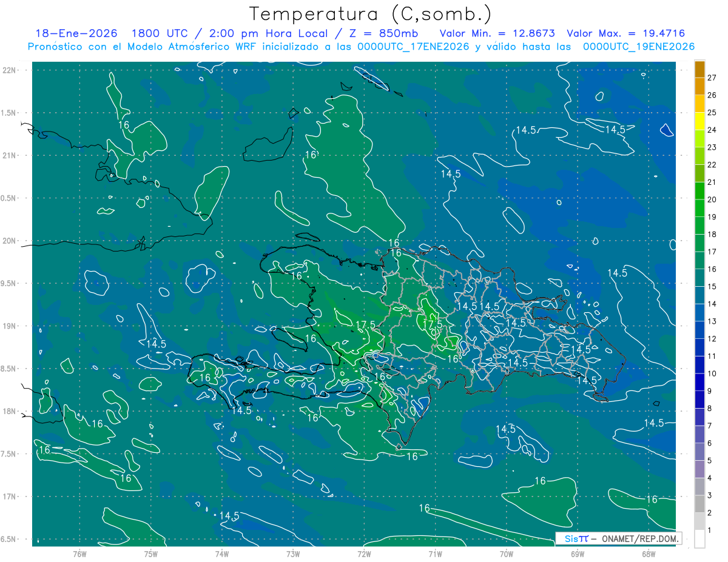Click the 17.5 contour label over Dominican Republic
The width and height of the screenshot is (728, 562).
433,325
